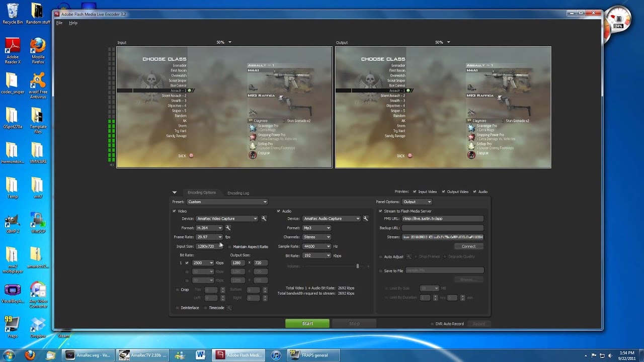Click the green Start button
Image resolution: width=644 pixels, height=362 pixels.
(x=307, y=324)
